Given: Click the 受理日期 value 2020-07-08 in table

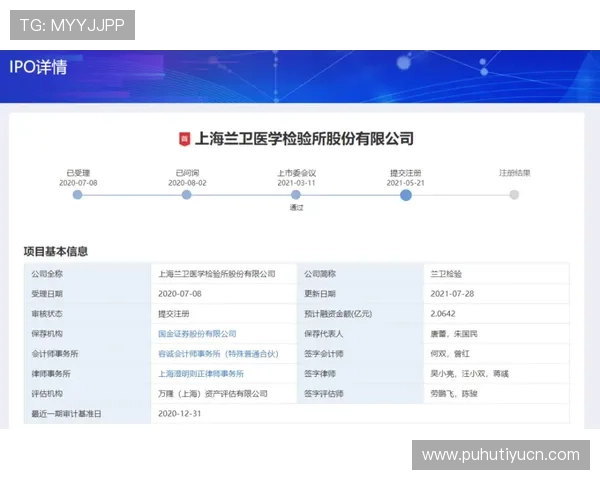Looking at the screenshot, I should tap(180, 294).
